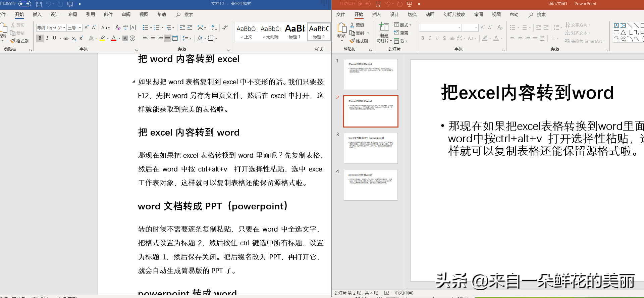The width and height of the screenshot is (644, 298).
Task: Toggle Bold in the Word ribbon
Action: 40,38
